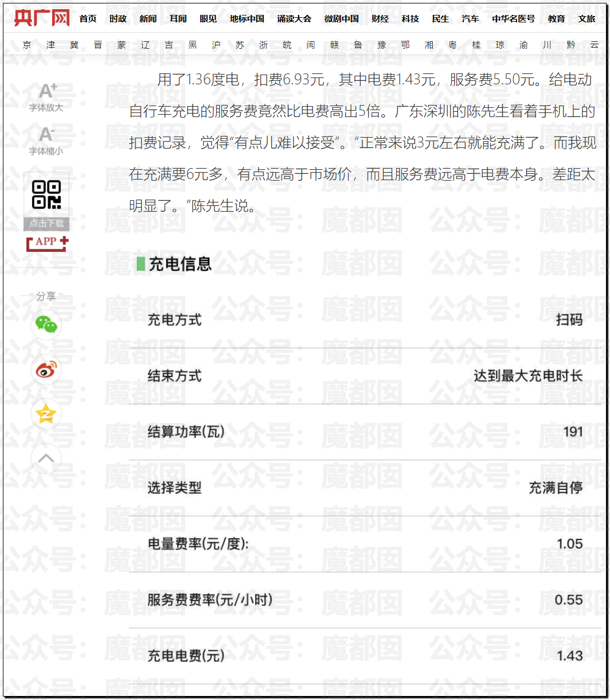
Task: Open 汽车 navigation link
Action: [471, 19]
